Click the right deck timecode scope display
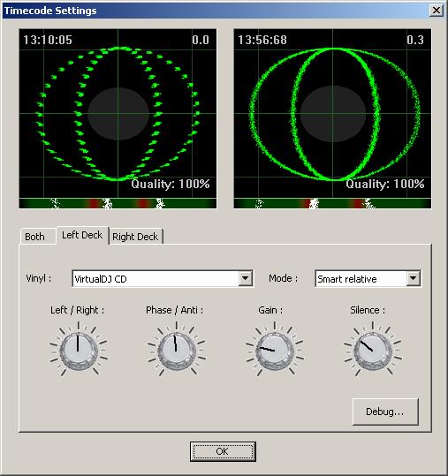448x476 pixels. pyautogui.click(x=332, y=113)
